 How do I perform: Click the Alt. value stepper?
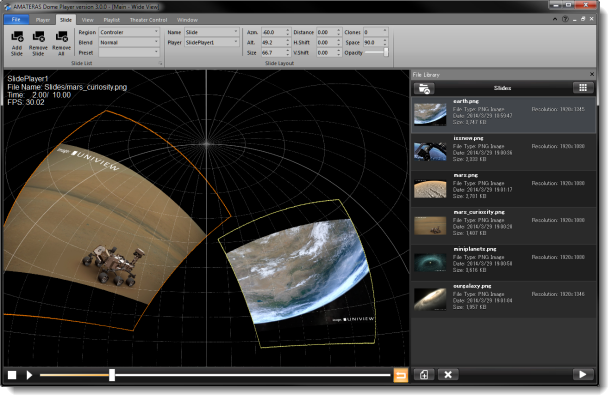click(x=287, y=42)
